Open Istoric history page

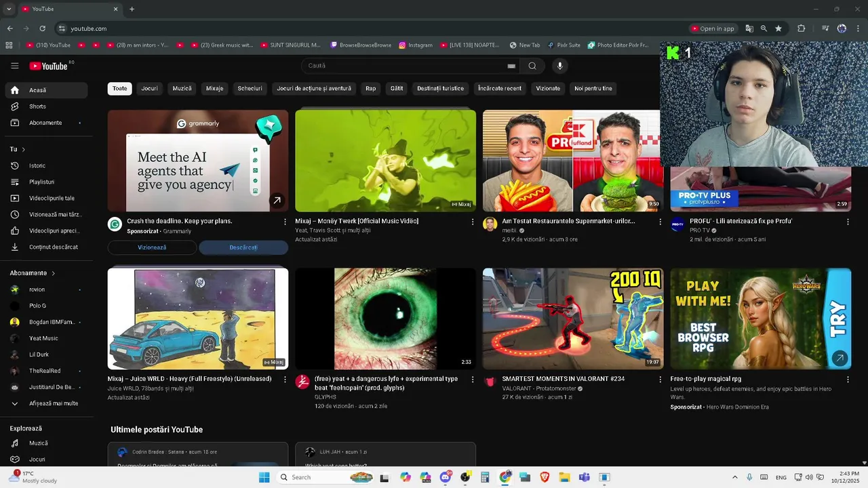46,165
